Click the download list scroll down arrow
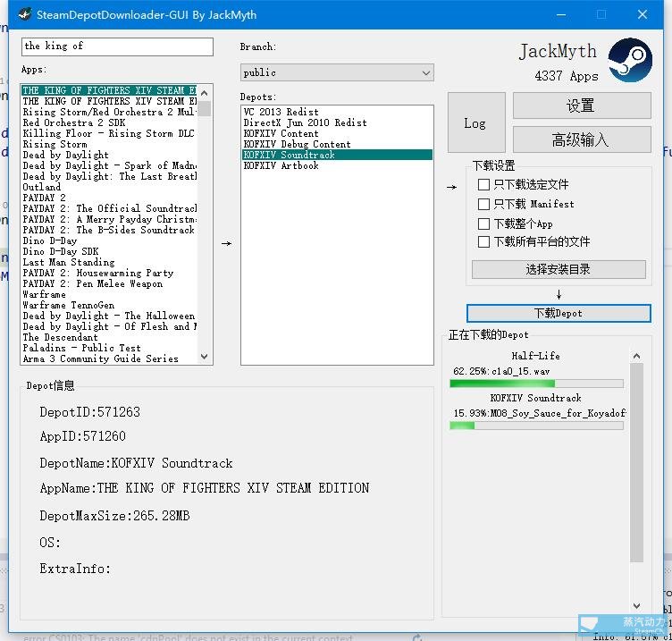This screenshot has width=672, height=641. coord(636,606)
